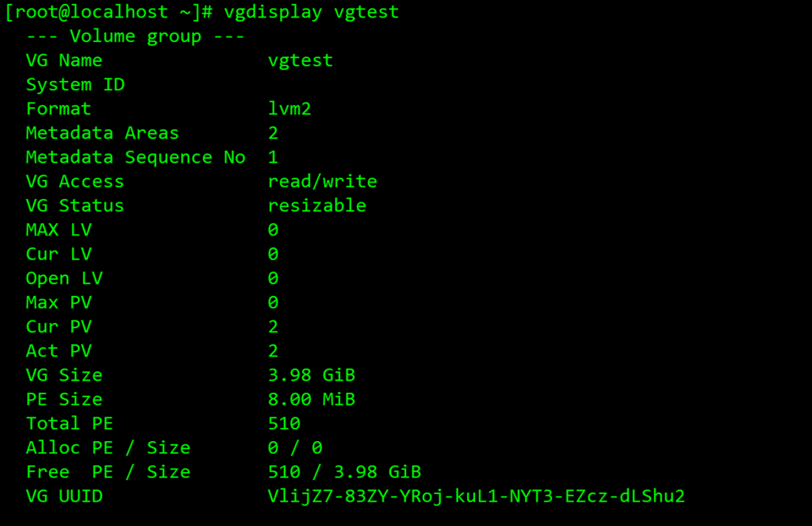Click the read/write access value

click(x=322, y=182)
